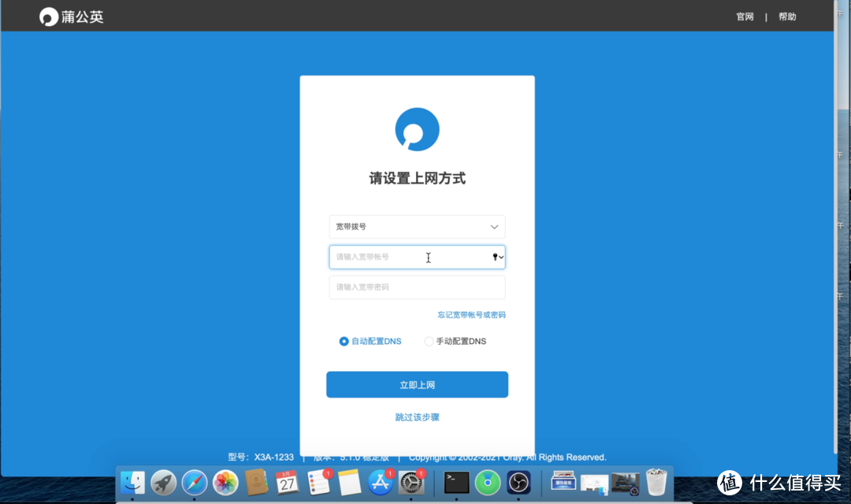Viewport: 851px width, 504px height.
Task: Click the password autofill key icon in account field
Action: pos(494,257)
